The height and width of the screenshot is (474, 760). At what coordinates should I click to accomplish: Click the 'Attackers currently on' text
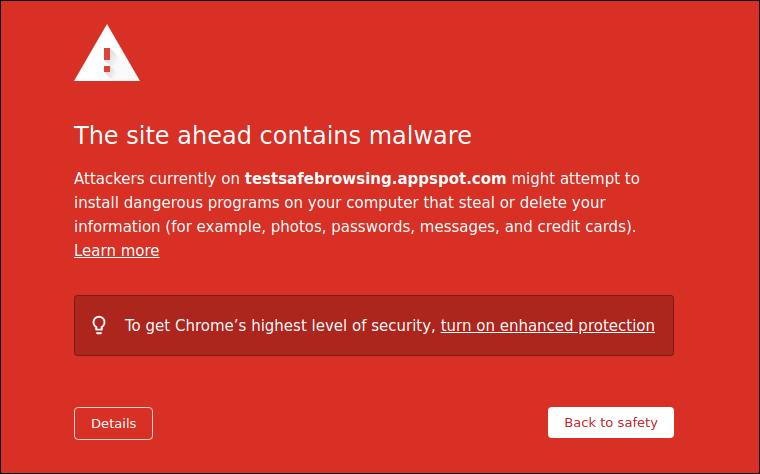(157, 179)
